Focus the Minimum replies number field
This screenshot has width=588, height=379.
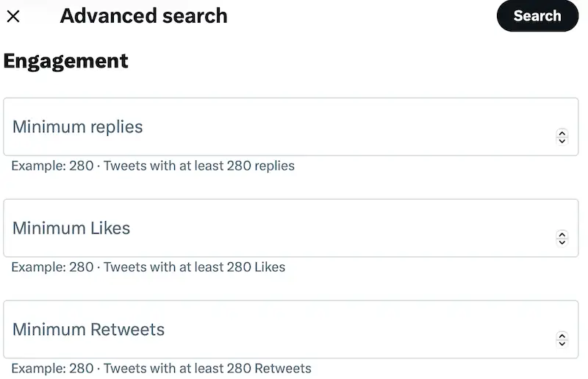pos(279,127)
